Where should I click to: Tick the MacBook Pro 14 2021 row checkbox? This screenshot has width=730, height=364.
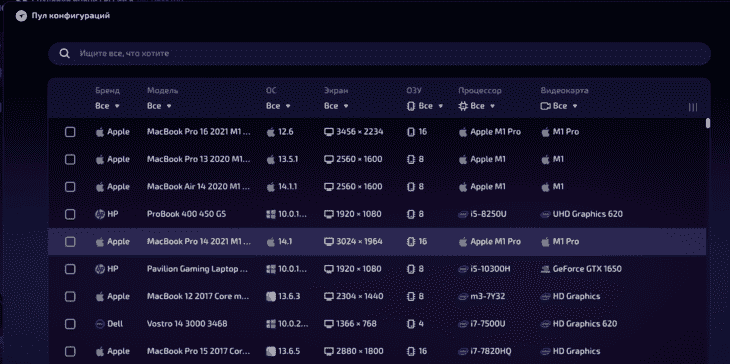pos(70,242)
